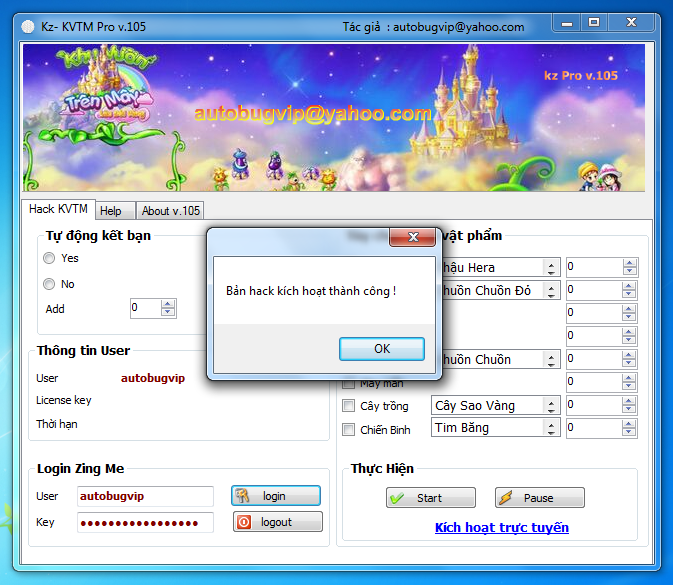673x585 pixels.
Task: Click the Add number field
Action: [146, 308]
